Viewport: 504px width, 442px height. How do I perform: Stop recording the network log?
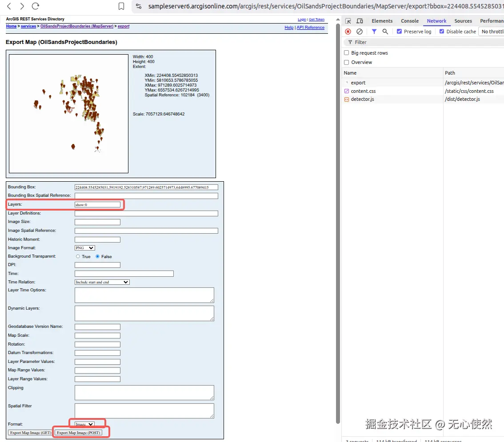[348, 32]
